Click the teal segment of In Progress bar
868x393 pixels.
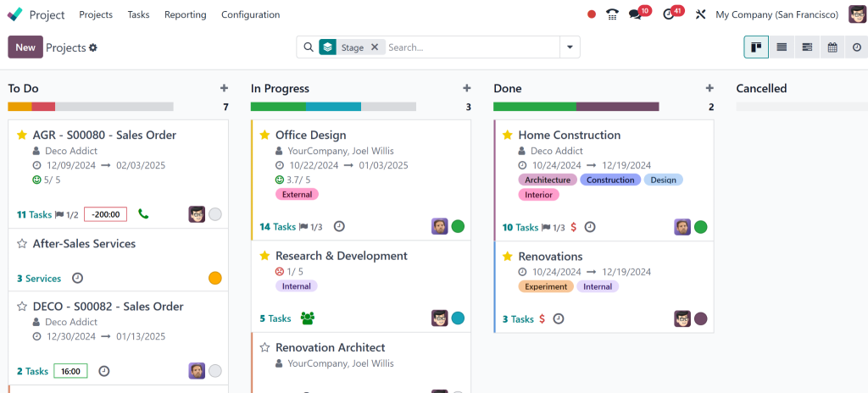(x=333, y=107)
